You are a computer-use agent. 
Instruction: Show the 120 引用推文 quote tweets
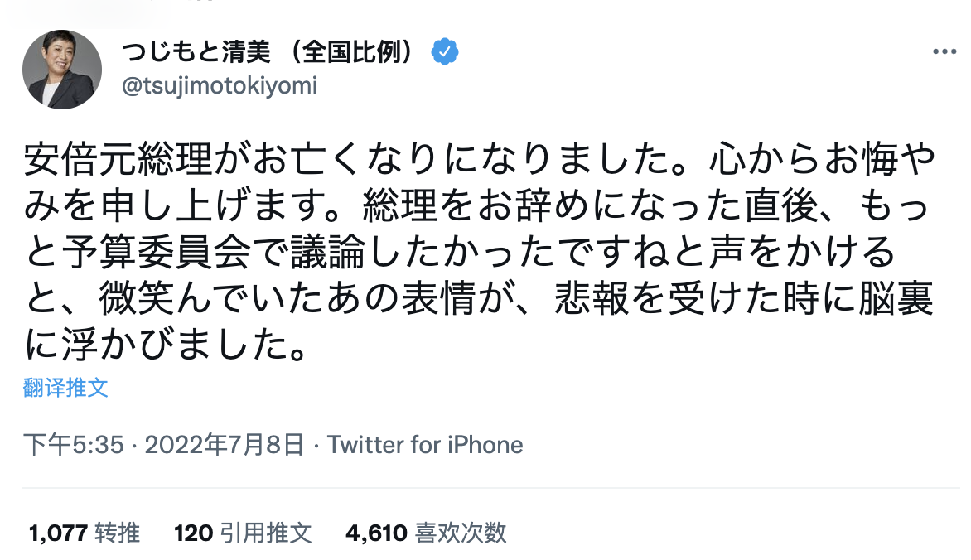pyautogui.click(x=242, y=532)
